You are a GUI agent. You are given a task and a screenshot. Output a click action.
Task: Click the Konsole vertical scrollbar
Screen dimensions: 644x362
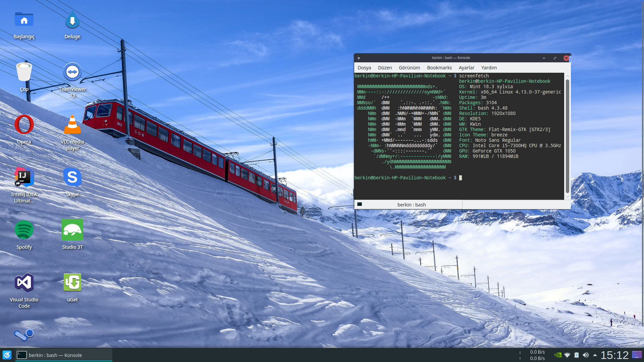click(x=567, y=136)
